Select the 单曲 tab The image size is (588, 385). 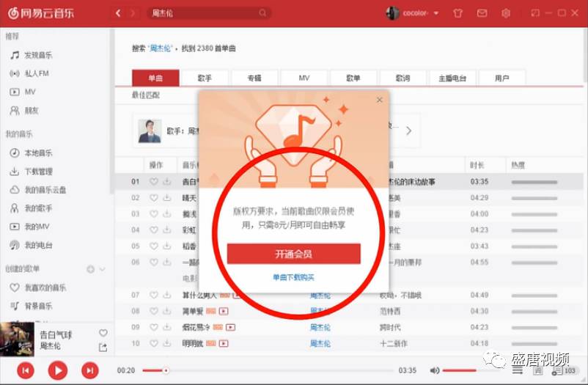click(155, 78)
